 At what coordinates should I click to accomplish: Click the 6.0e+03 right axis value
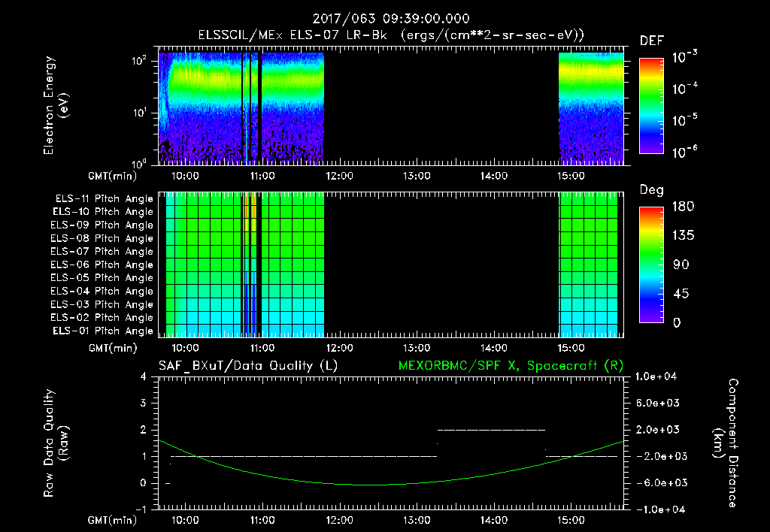click(659, 404)
